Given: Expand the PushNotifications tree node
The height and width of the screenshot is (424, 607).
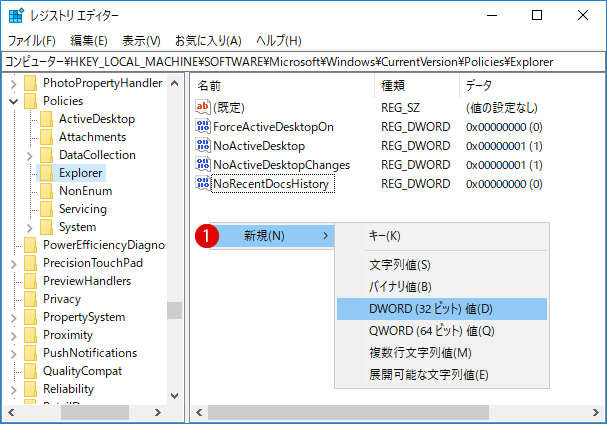Looking at the screenshot, I should pos(14,354).
